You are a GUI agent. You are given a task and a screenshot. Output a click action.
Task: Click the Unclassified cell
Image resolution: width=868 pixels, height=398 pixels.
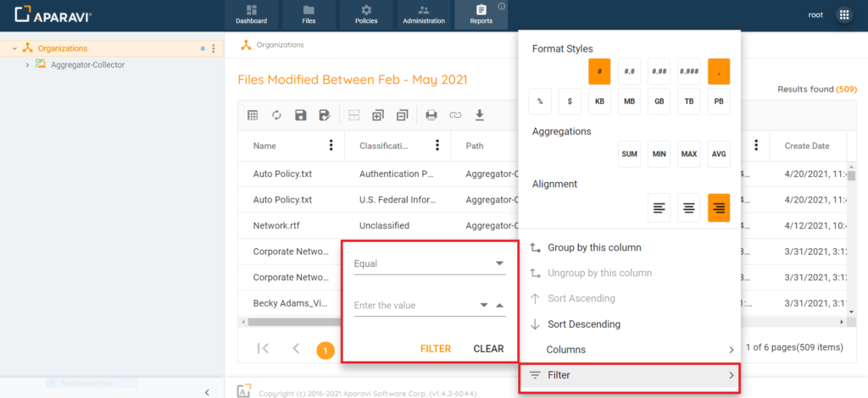point(384,225)
